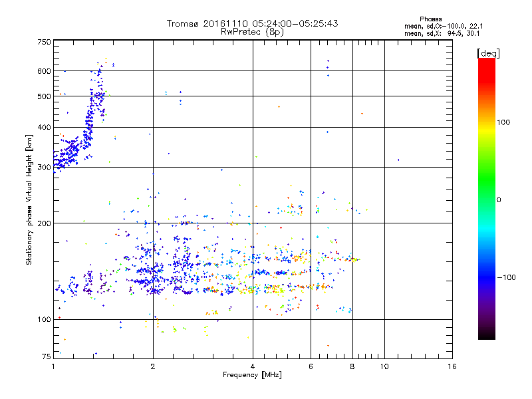532x399 pixels.
Task: Click the colorbar tick label '100'
Action: pyautogui.click(x=503, y=122)
